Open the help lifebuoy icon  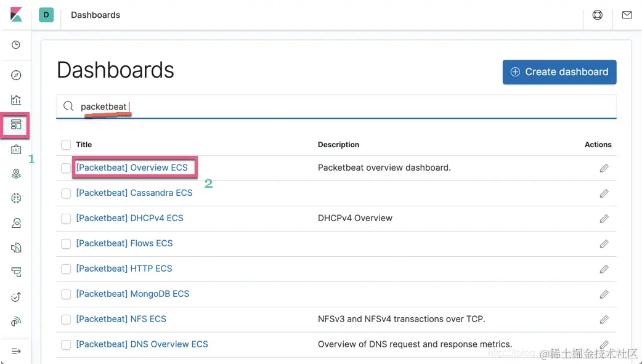point(598,15)
